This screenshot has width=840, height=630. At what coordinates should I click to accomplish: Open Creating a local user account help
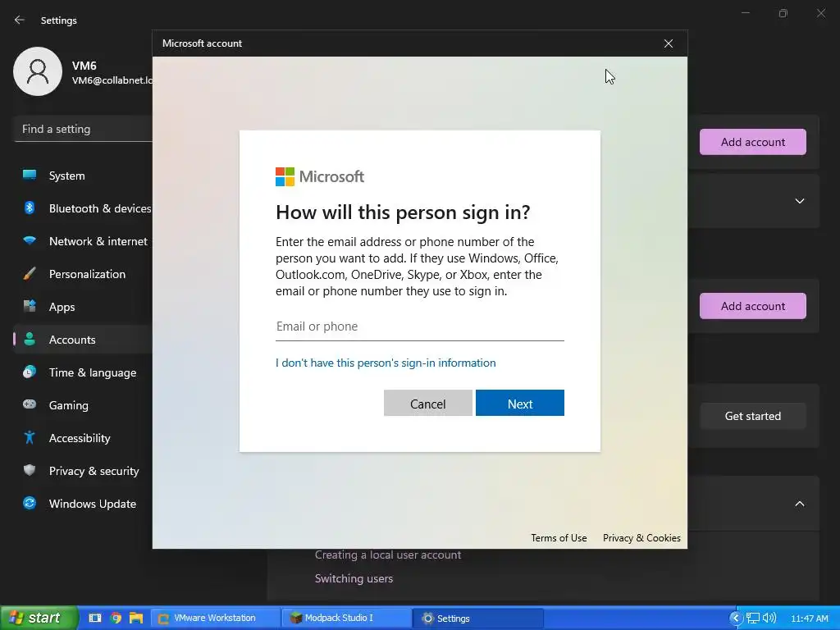[388, 555]
